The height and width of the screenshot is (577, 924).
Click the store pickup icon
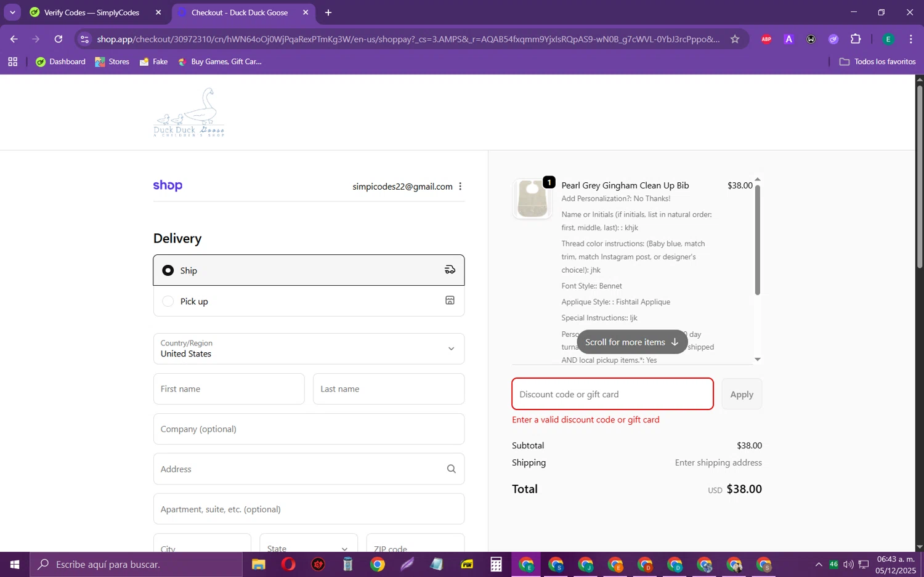[x=450, y=301]
